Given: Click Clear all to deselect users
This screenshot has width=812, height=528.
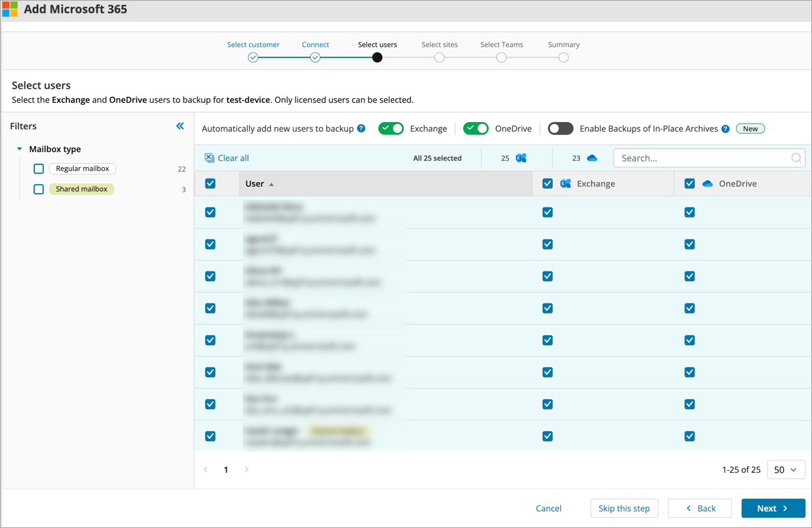Looking at the screenshot, I should [227, 158].
